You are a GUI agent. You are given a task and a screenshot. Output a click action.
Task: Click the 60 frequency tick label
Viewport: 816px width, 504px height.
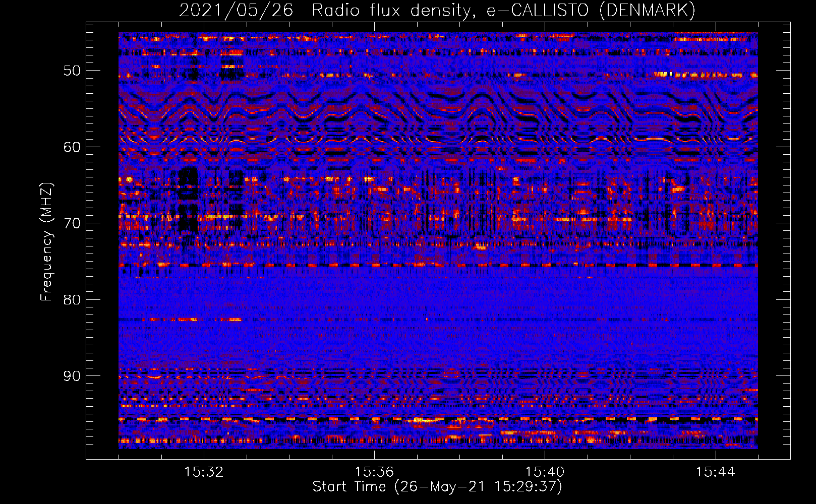click(x=72, y=147)
